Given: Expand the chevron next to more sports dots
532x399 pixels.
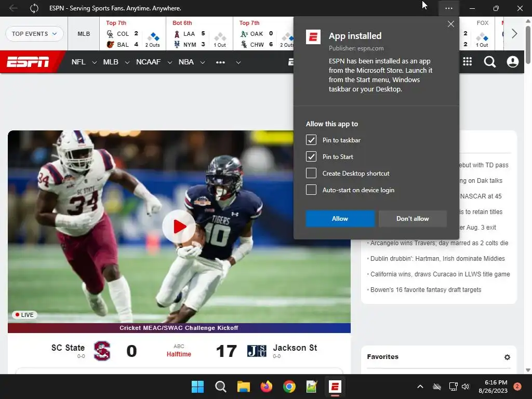Looking at the screenshot, I should (238, 62).
